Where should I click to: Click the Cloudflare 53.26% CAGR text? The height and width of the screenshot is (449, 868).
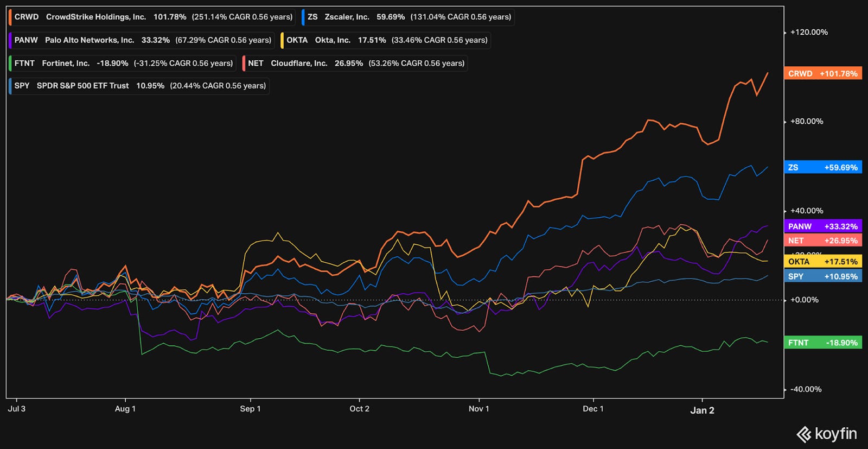click(x=417, y=63)
